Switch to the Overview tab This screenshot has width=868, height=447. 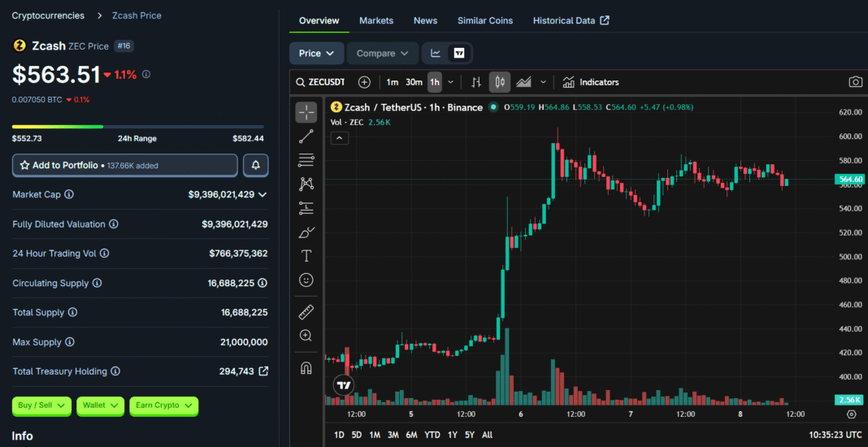pyautogui.click(x=319, y=20)
